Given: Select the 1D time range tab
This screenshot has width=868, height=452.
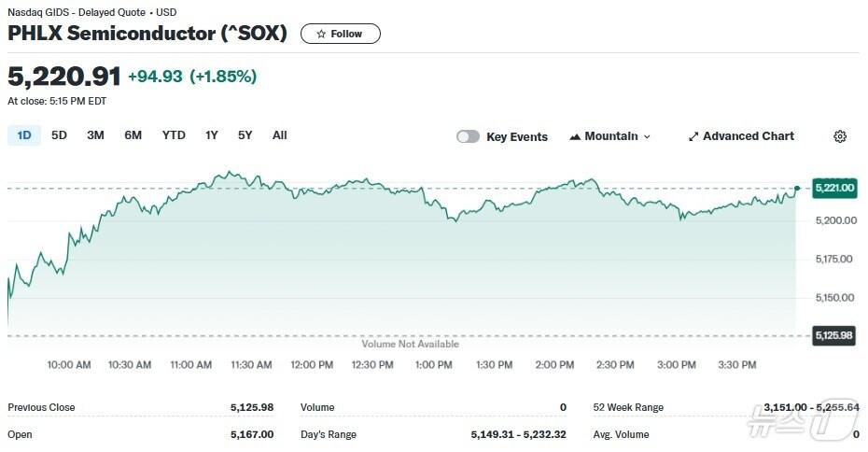Looking at the screenshot, I should click(x=24, y=135).
